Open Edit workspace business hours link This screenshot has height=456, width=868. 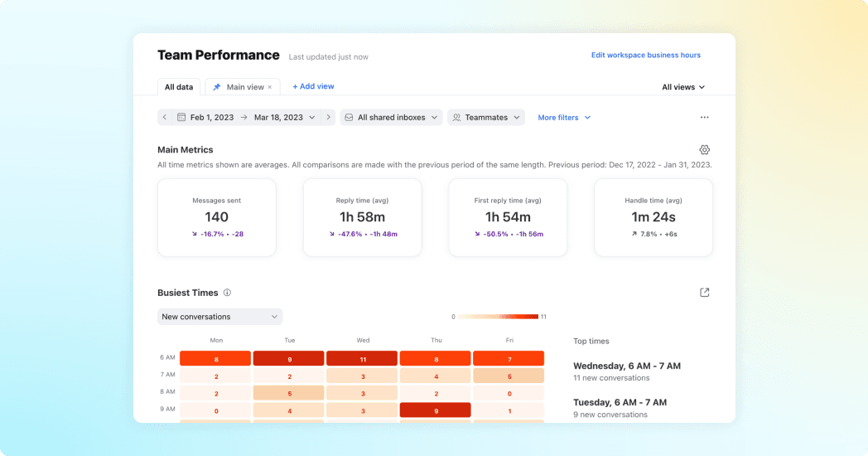(645, 55)
